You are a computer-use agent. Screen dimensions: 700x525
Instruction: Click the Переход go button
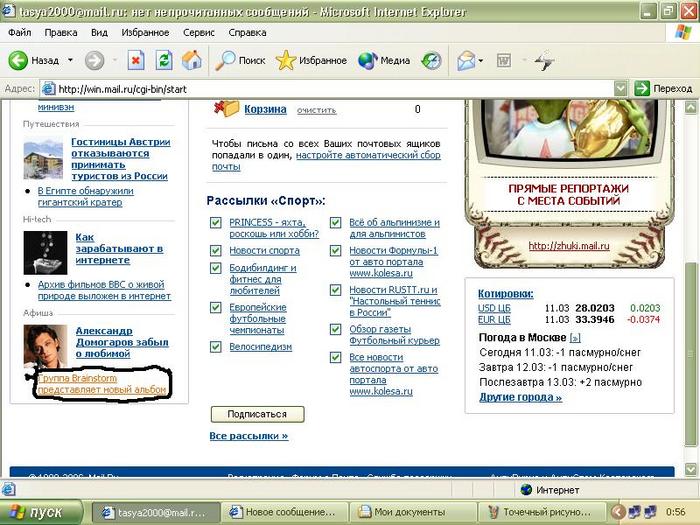pyautogui.click(x=663, y=88)
